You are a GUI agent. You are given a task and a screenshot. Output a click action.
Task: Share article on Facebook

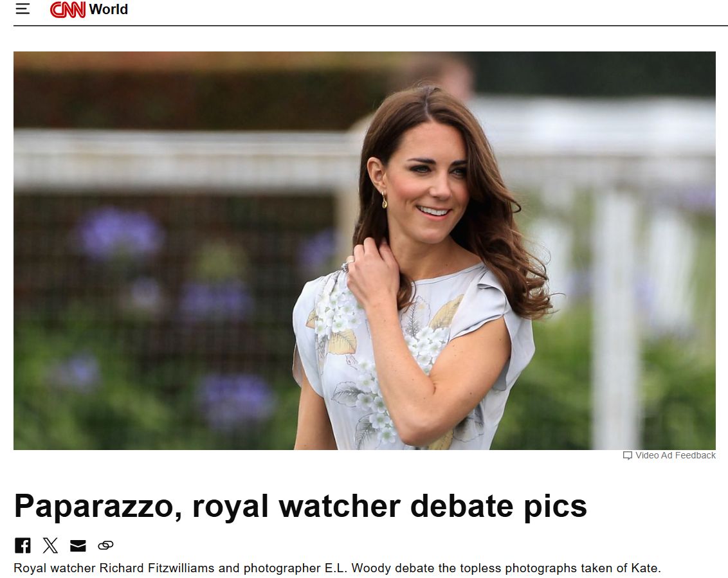[x=23, y=545]
